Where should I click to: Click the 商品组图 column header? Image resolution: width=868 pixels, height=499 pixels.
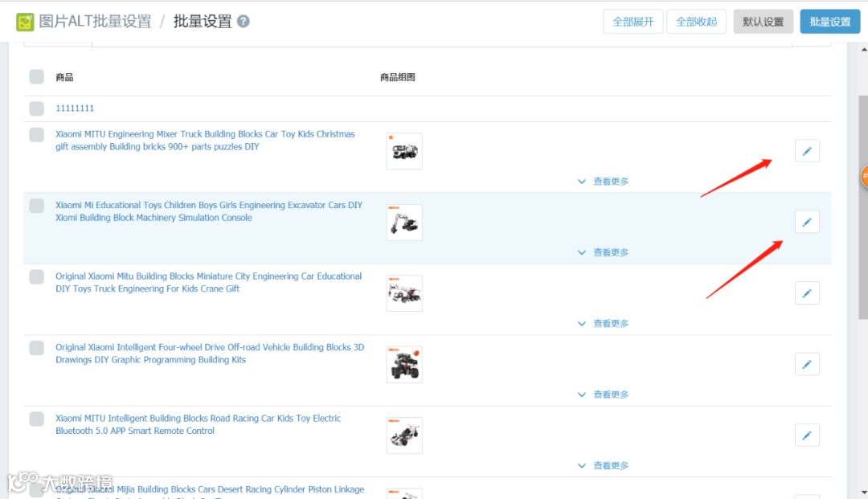398,77
